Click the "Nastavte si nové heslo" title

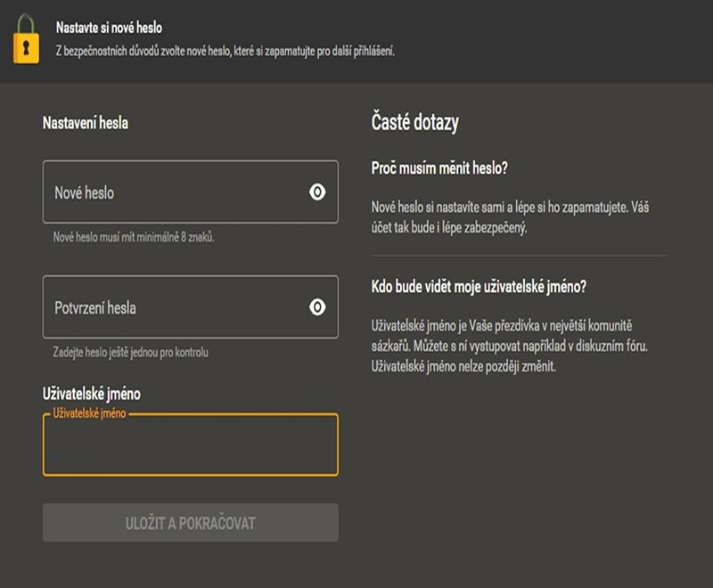click(109, 29)
